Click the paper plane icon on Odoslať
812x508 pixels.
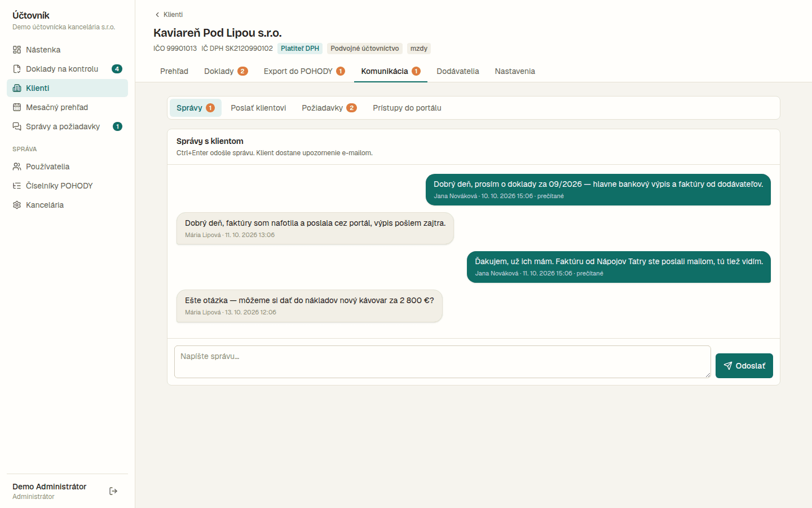tap(728, 366)
